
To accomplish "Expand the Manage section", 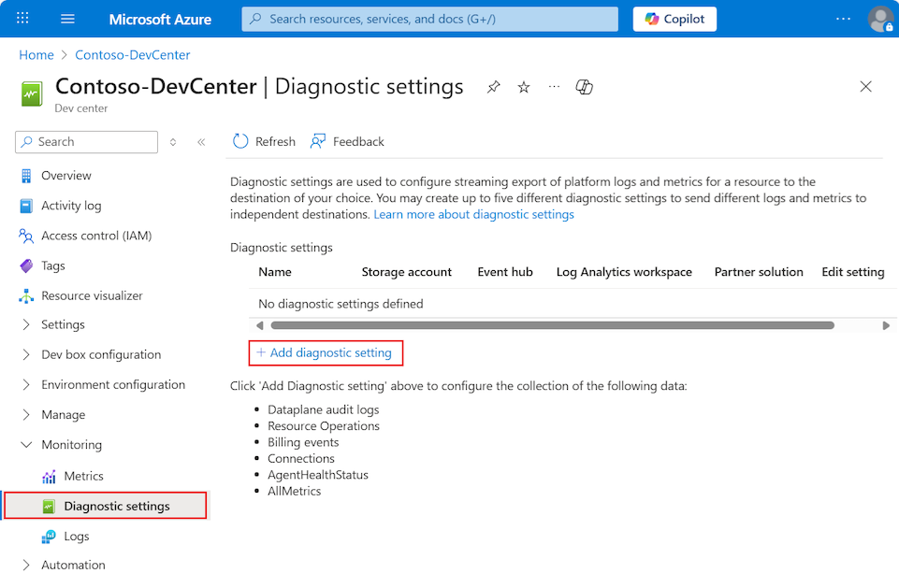I will coord(65,414).
